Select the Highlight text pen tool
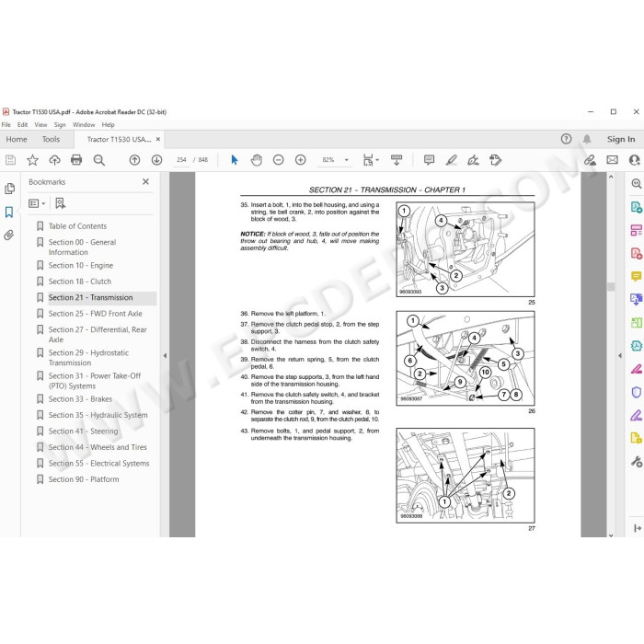Screen dimensions: 644x644 tap(452, 160)
